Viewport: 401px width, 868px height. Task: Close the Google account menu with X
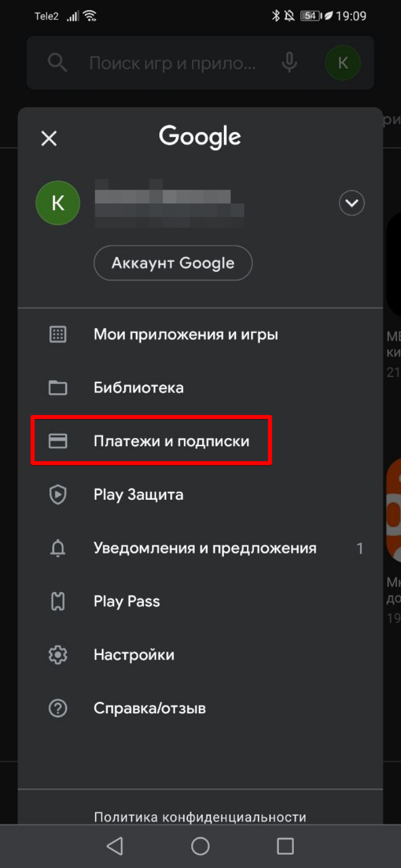pyautogui.click(x=49, y=138)
